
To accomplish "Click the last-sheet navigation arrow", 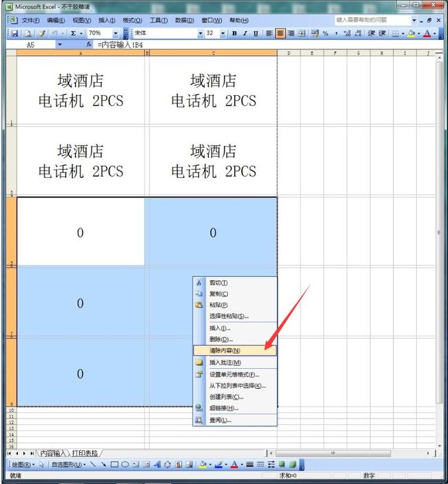I will click(x=32, y=453).
